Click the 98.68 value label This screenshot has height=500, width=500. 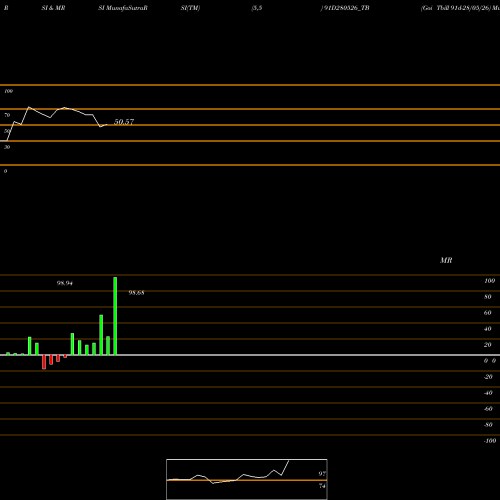pyautogui.click(x=136, y=293)
